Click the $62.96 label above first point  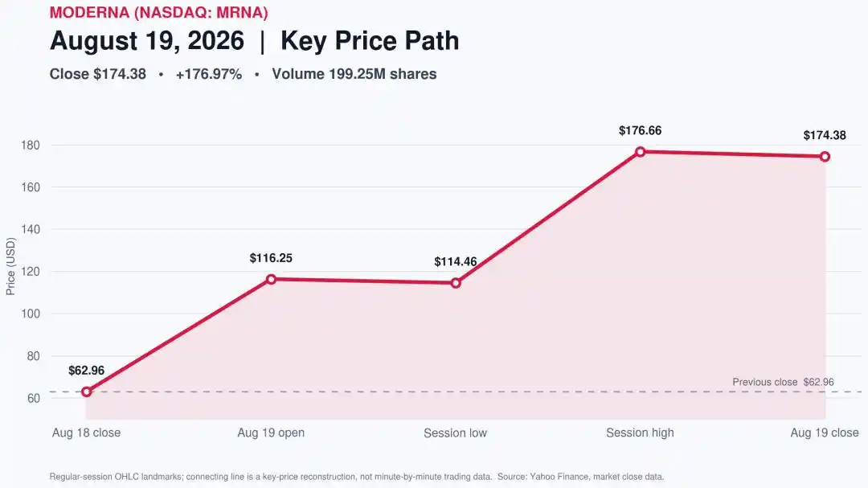tap(86, 371)
